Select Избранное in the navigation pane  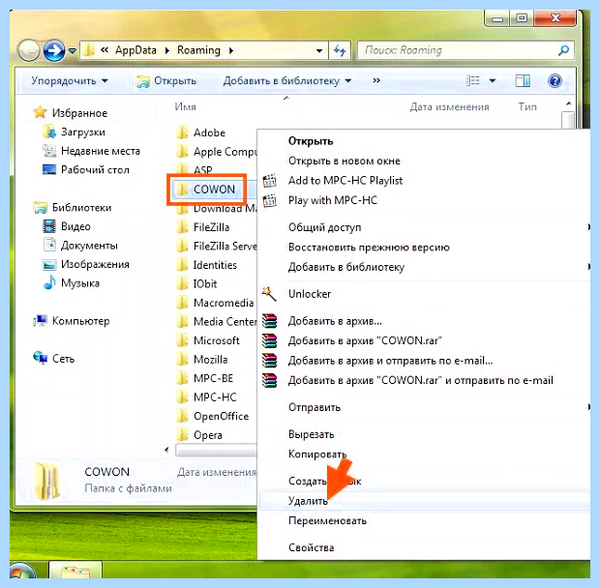(x=70, y=113)
